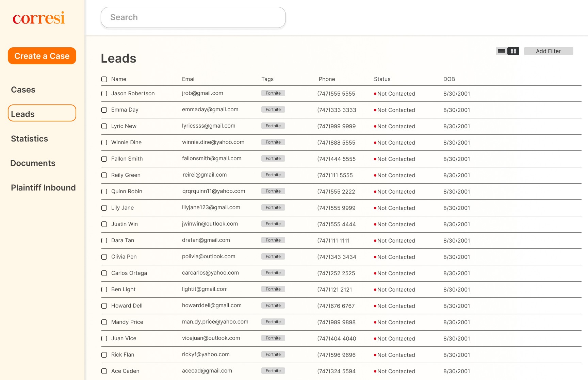Click the name Olivia Pen
Viewport: 588px width, 380px height.
(124, 257)
